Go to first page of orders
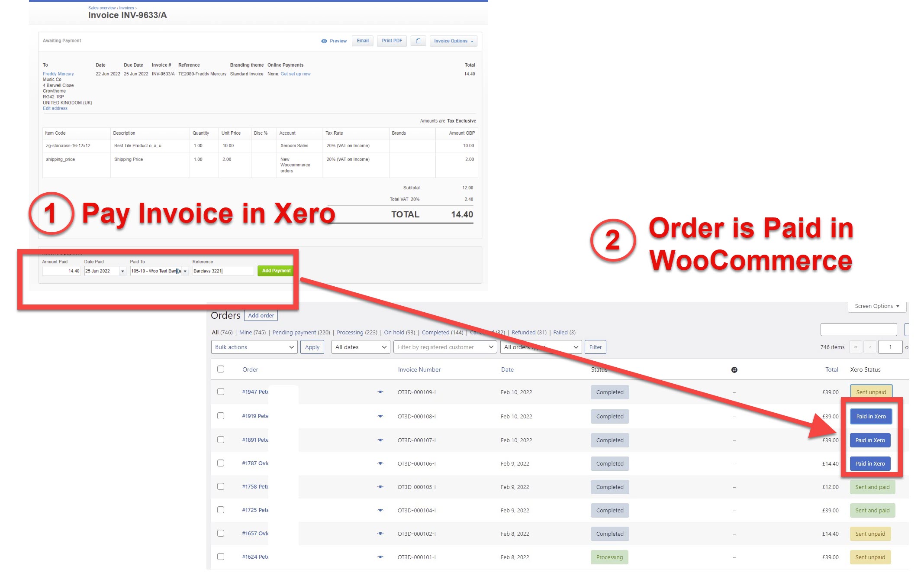This screenshot has height=586, width=924. pyautogui.click(x=856, y=347)
